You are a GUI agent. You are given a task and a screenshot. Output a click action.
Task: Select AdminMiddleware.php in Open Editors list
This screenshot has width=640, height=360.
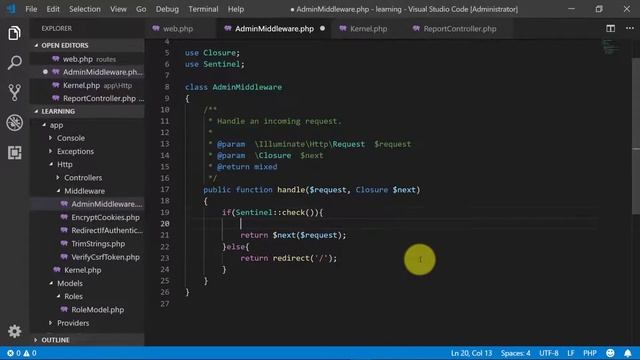(87, 72)
